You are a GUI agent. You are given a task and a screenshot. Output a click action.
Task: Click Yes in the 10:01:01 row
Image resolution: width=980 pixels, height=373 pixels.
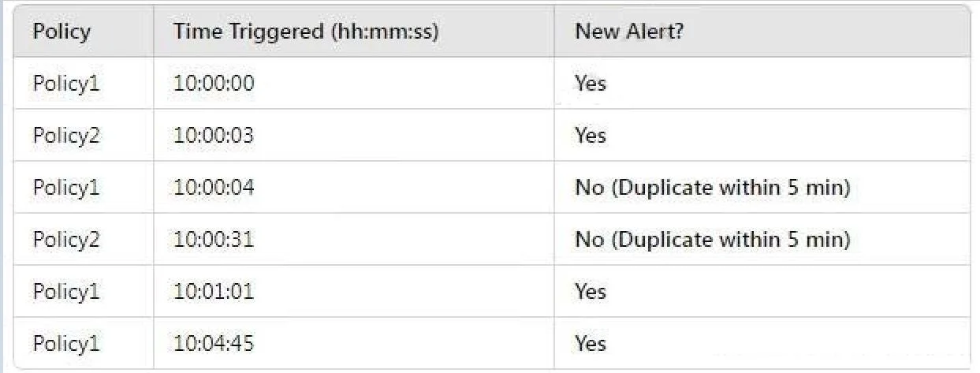point(591,292)
